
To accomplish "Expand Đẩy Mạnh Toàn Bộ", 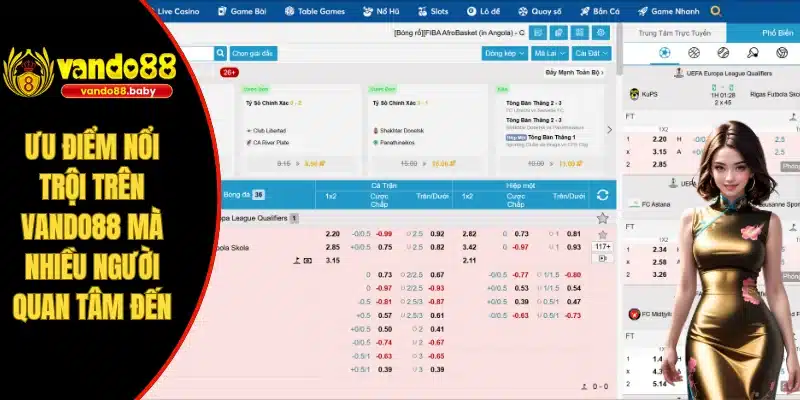I will coord(574,72).
